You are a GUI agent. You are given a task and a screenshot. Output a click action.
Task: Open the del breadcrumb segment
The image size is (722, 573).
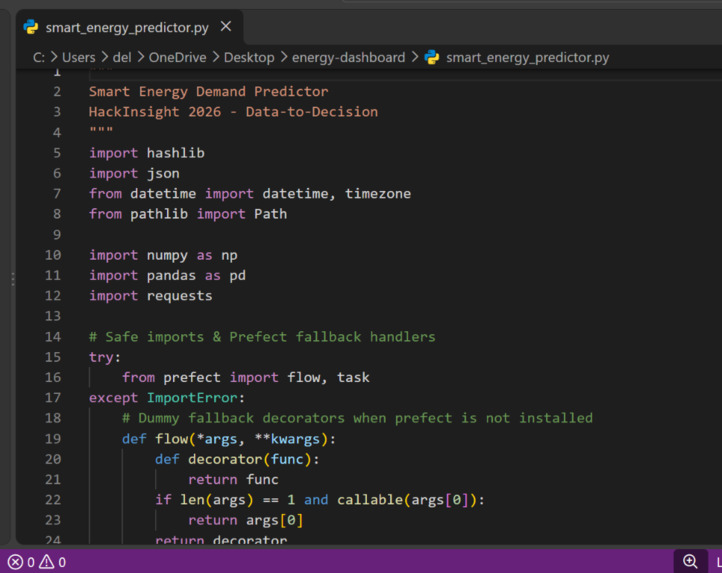pyautogui.click(x=122, y=57)
